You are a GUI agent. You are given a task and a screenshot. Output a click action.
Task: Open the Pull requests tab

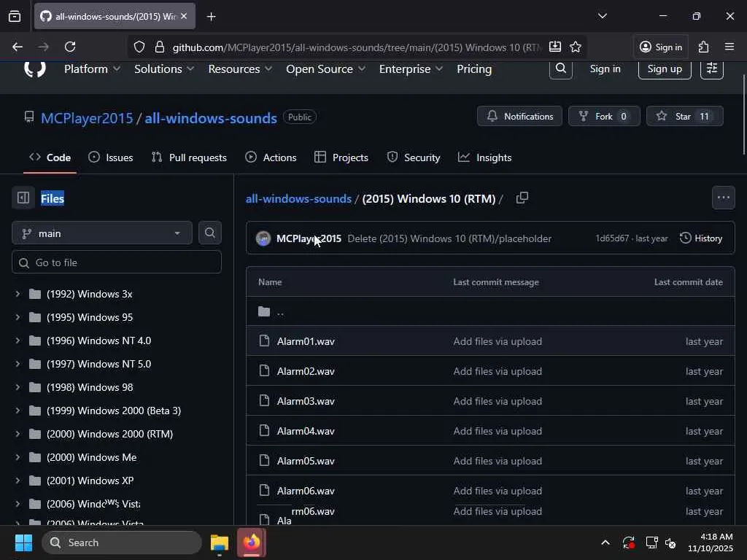click(189, 157)
